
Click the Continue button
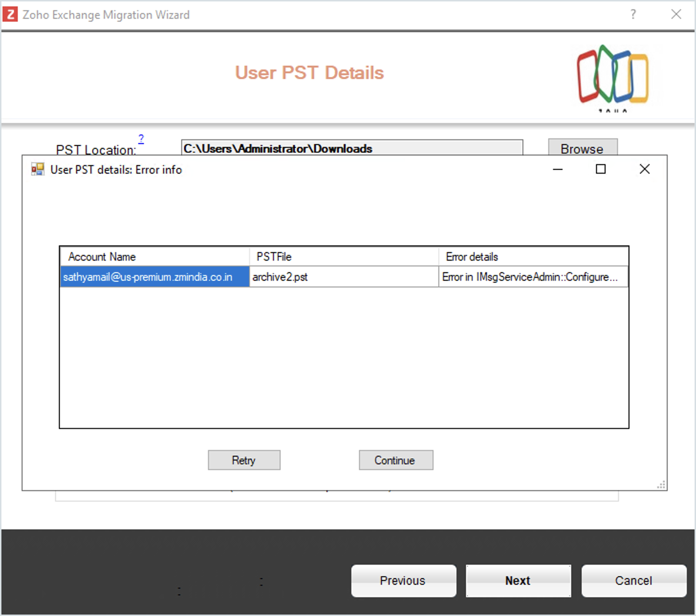click(396, 460)
